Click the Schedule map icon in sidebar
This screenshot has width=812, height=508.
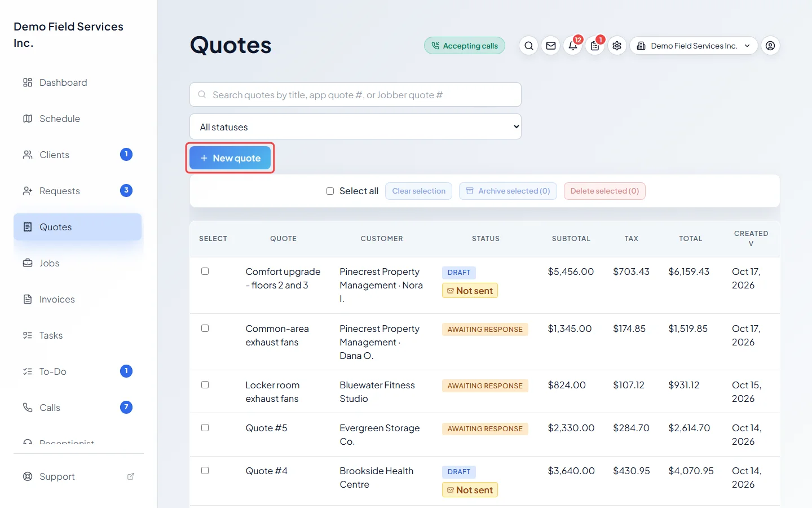(x=28, y=119)
